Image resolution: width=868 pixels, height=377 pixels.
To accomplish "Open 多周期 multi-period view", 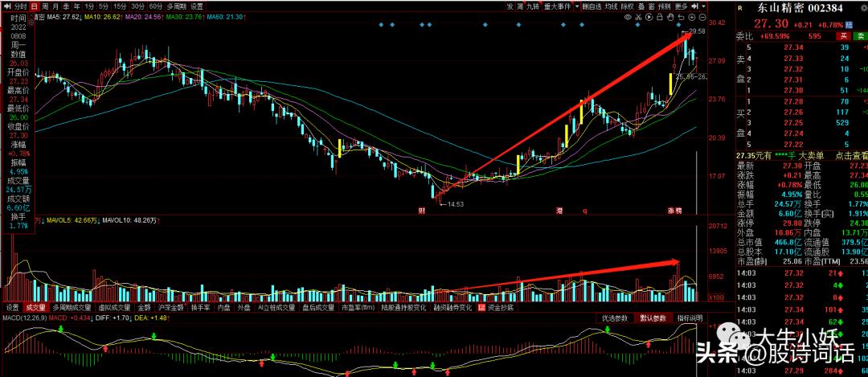I will point(176,6).
